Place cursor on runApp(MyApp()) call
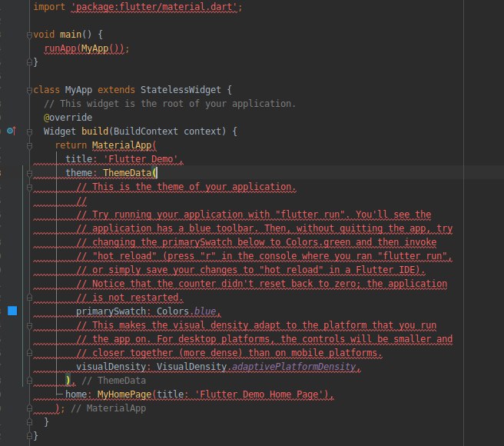Viewport: 504px width, 446px height. click(84, 48)
